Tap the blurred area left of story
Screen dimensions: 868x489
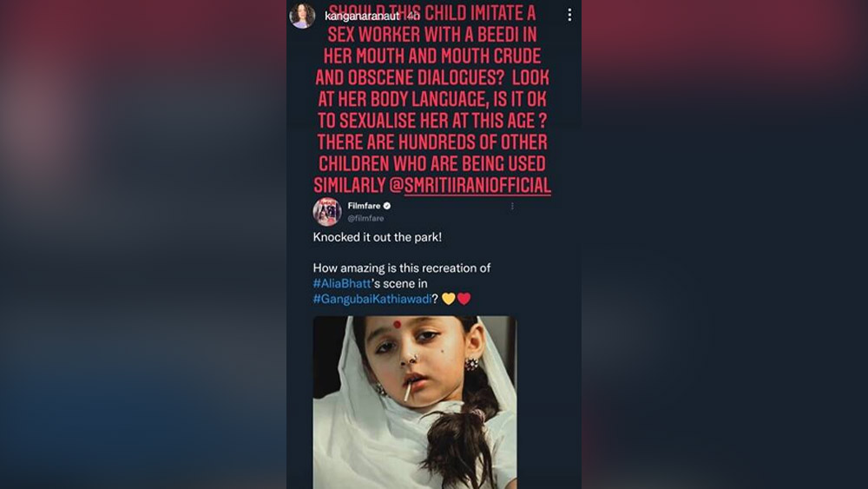click(143, 244)
